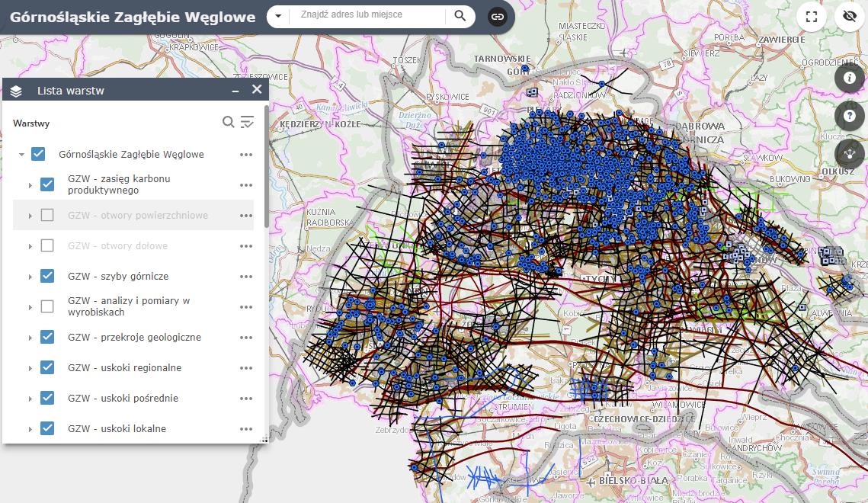Expand GZW - otwory dołowe layer
Screen dimensions: 868x503
coord(30,246)
